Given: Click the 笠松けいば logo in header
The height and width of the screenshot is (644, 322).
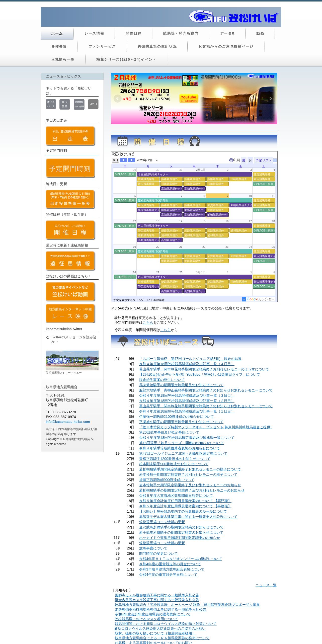Looking at the screenshot, I should [x=234, y=17].
